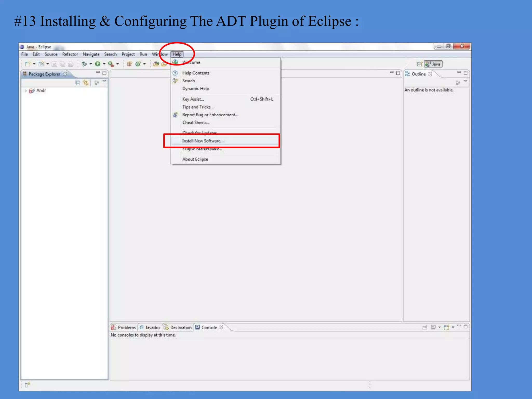532x399 pixels.
Task: Maximize the Console panel
Action: (465, 327)
